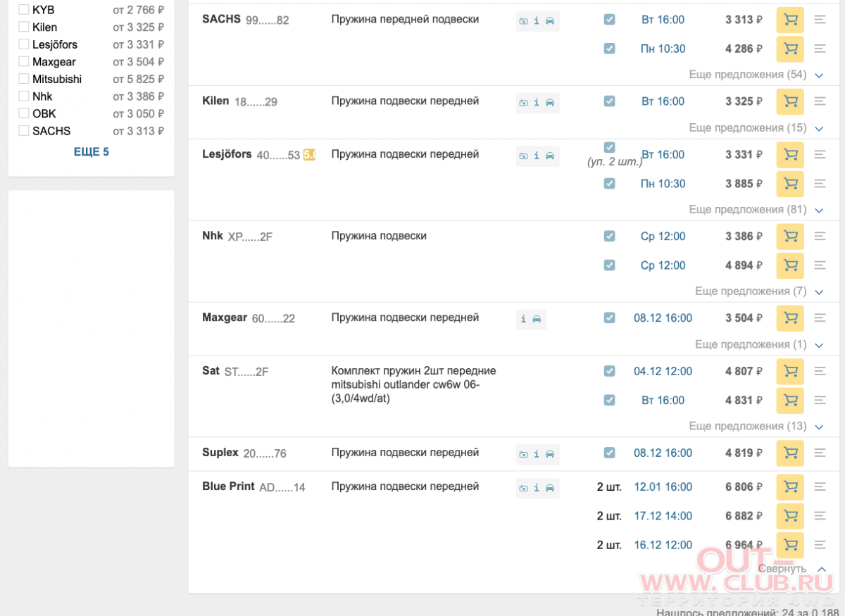This screenshot has height=616, width=845.
Task: Select Nhk description Пружина подвески
Action: pyautogui.click(x=379, y=236)
